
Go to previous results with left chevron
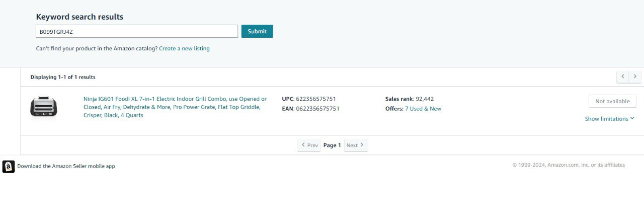(x=623, y=77)
